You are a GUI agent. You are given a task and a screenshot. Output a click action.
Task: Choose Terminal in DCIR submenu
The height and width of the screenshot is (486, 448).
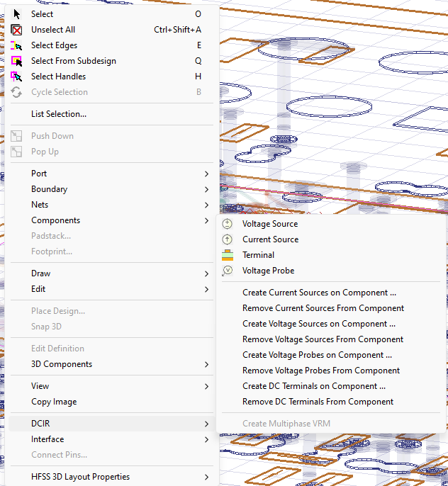click(331, 255)
